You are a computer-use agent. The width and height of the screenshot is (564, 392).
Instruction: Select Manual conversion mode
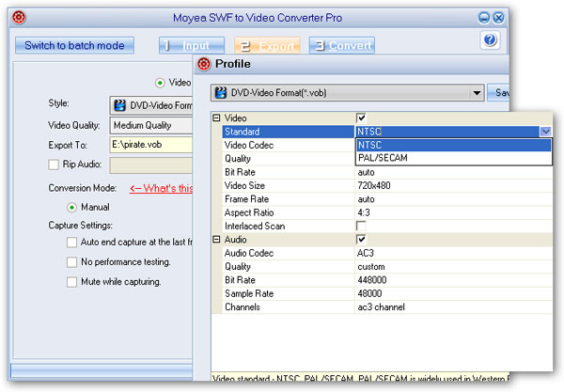click(71, 208)
